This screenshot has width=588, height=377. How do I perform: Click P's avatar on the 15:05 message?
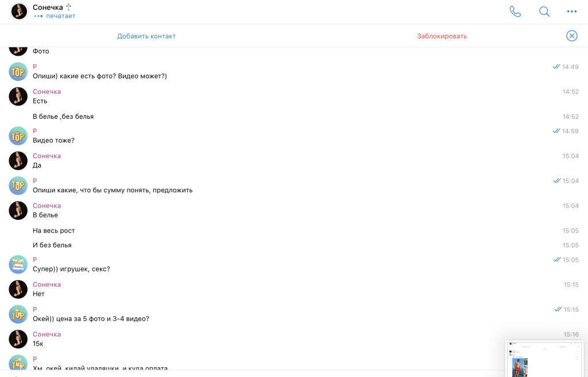18,265
